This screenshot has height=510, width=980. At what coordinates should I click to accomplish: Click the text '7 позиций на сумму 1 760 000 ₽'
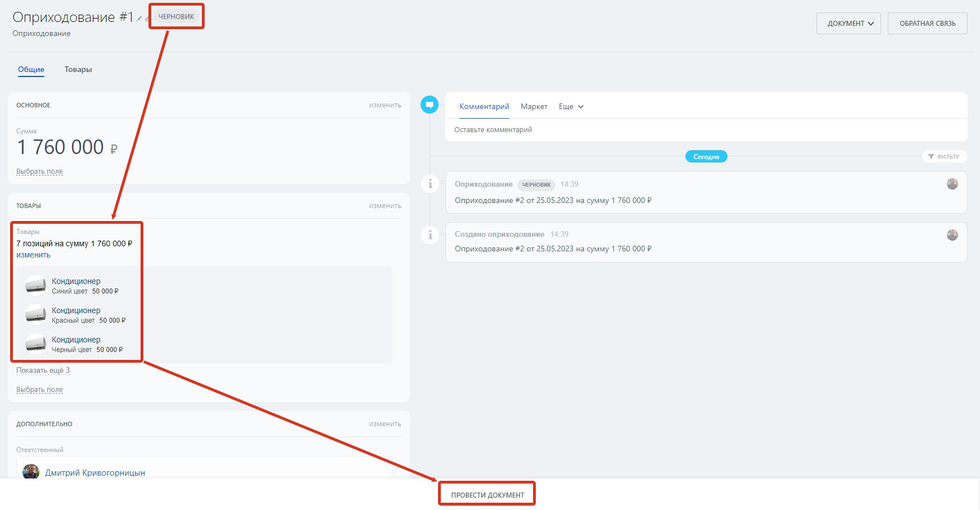(74, 243)
